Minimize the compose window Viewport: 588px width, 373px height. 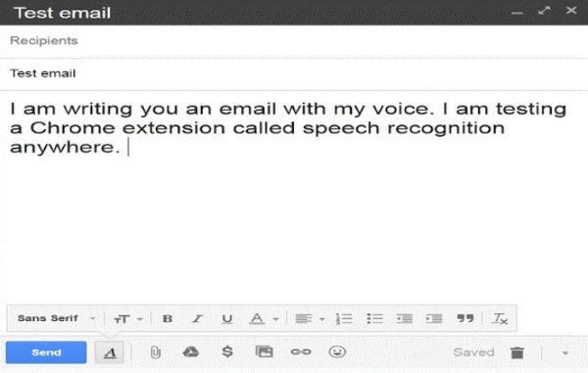[x=516, y=13]
